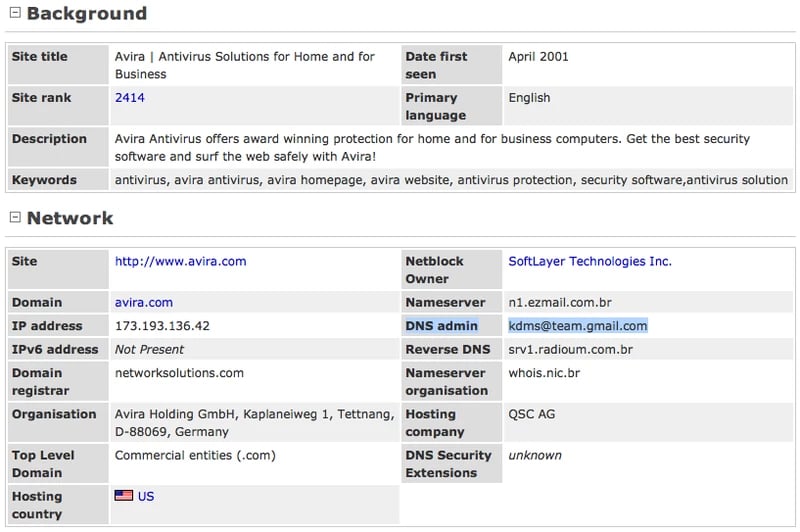Click the IP address 173.193.136.42
Image resolution: width=800 pixels, height=532 pixels.
pos(162,326)
